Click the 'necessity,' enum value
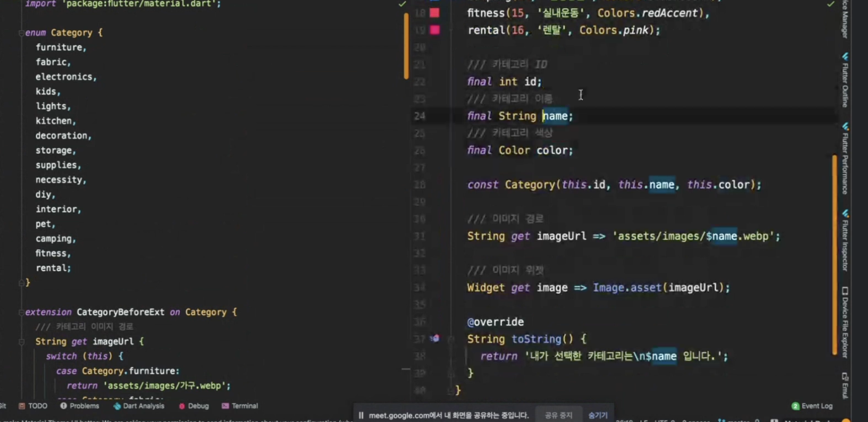Image resolution: width=868 pixels, height=422 pixels. pyautogui.click(x=61, y=180)
